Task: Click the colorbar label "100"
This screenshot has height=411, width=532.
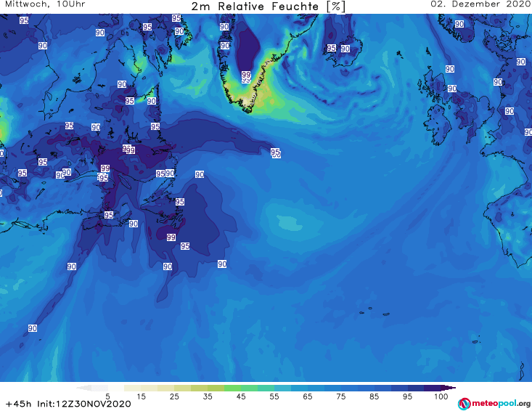Action: (441, 396)
